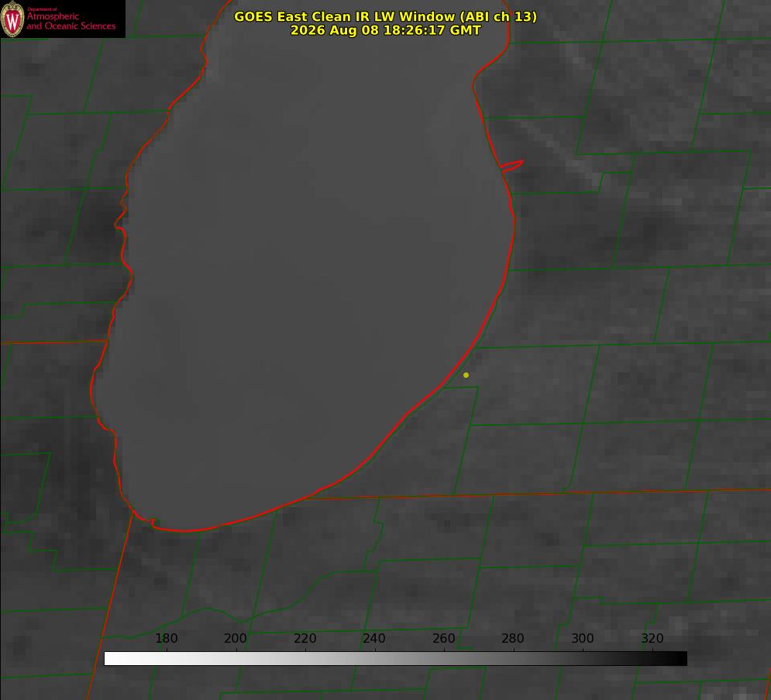Click the 320 label on the colorbar
771x700 pixels.
pos(652,638)
